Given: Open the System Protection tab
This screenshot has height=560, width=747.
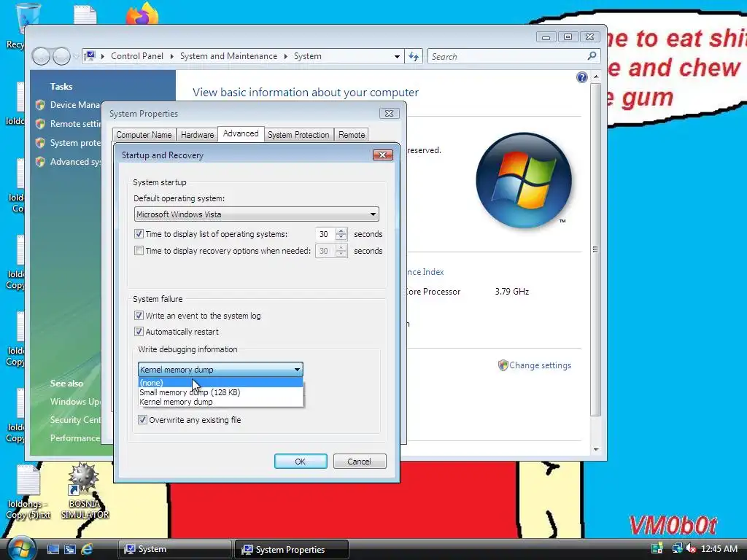Looking at the screenshot, I should [298, 135].
